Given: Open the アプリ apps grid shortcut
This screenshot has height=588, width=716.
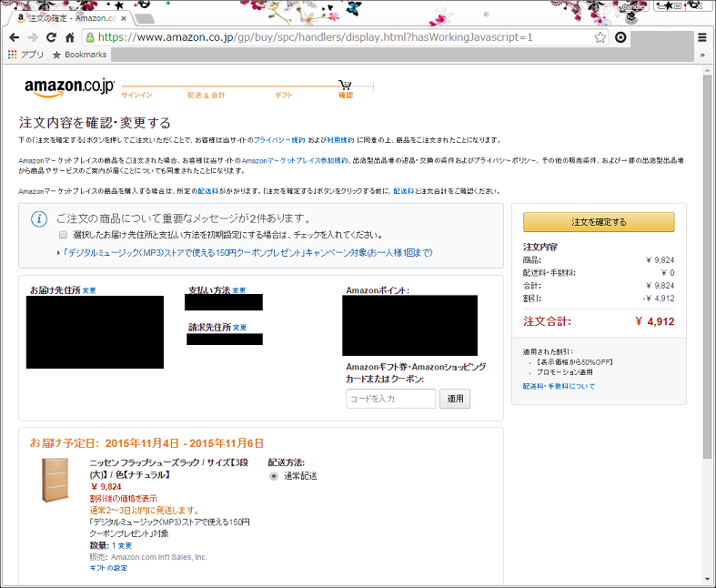Looking at the screenshot, I should (25, 55).
